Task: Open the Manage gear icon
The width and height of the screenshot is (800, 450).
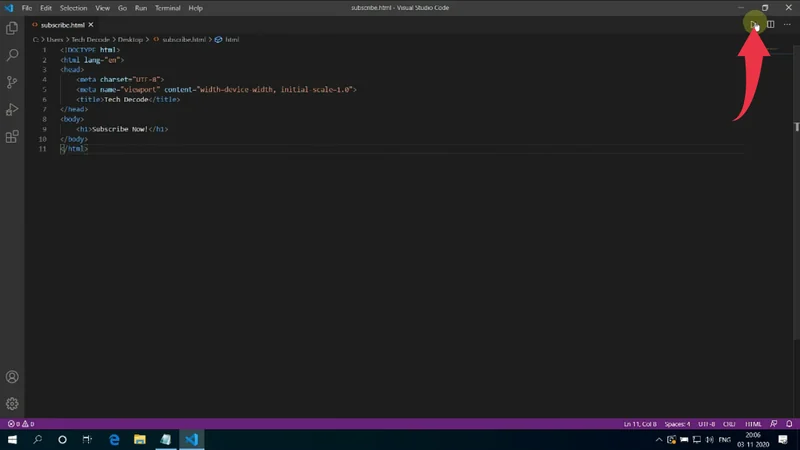Action: [x=12, y=404]
